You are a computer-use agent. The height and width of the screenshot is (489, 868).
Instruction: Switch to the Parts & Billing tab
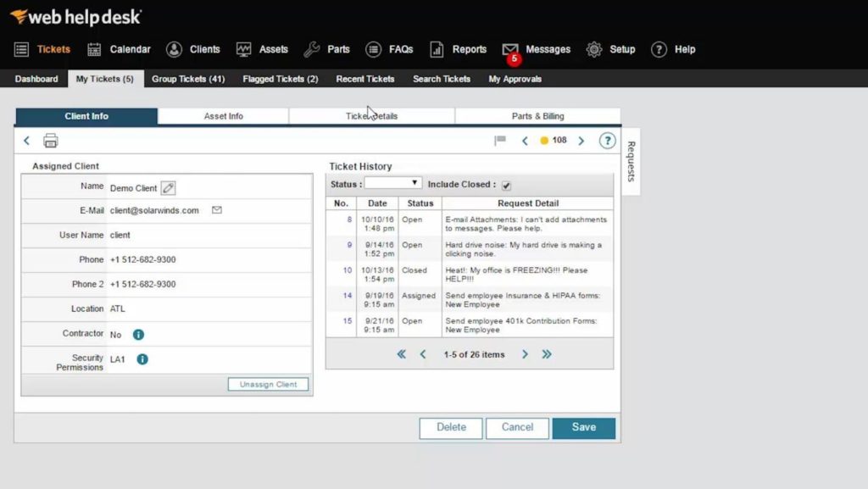tap(537, 116)
